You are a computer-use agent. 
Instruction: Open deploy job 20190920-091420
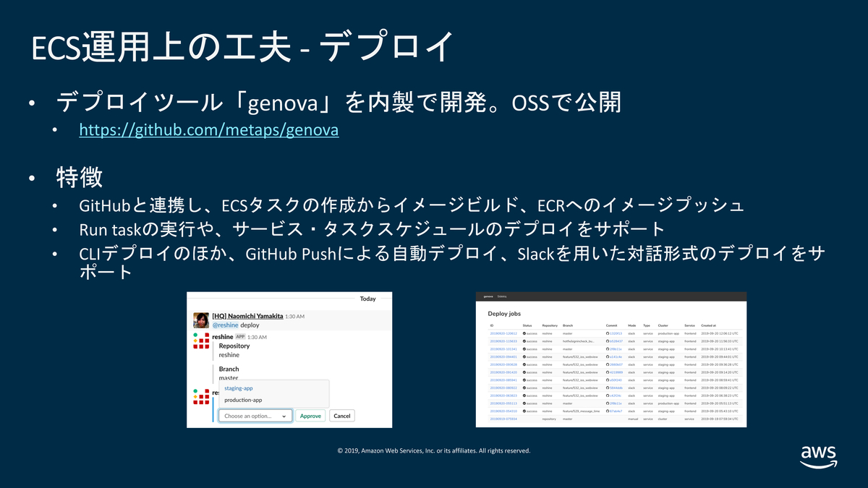click(x=503, y=372)
